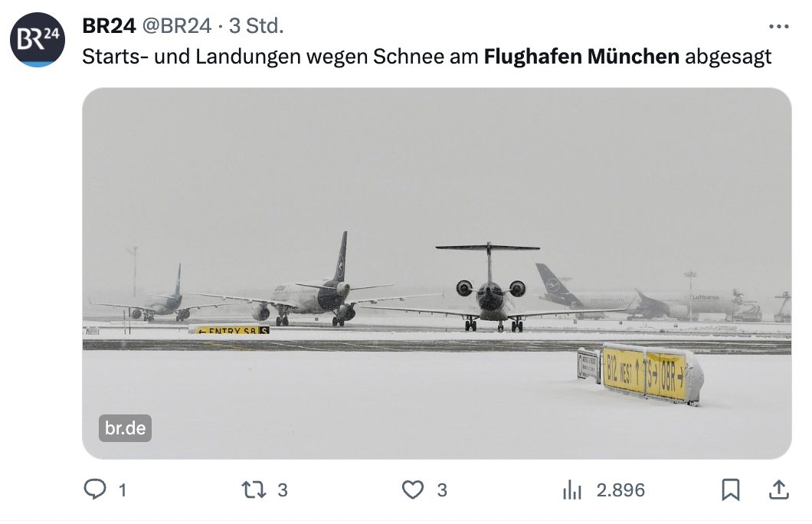Open the tweet via '3 Std.' timestamp
The height and width of the screenshot is (524, 812).
(x=257, y=25)
